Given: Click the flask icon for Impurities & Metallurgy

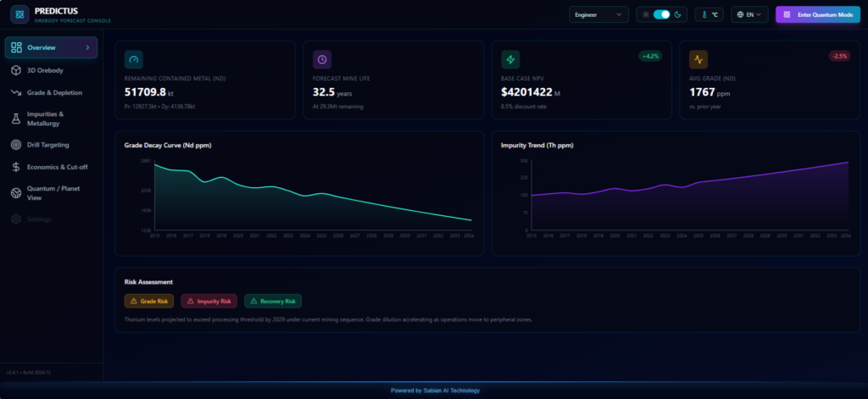Looking at the screenshot, I should point(16,119).
